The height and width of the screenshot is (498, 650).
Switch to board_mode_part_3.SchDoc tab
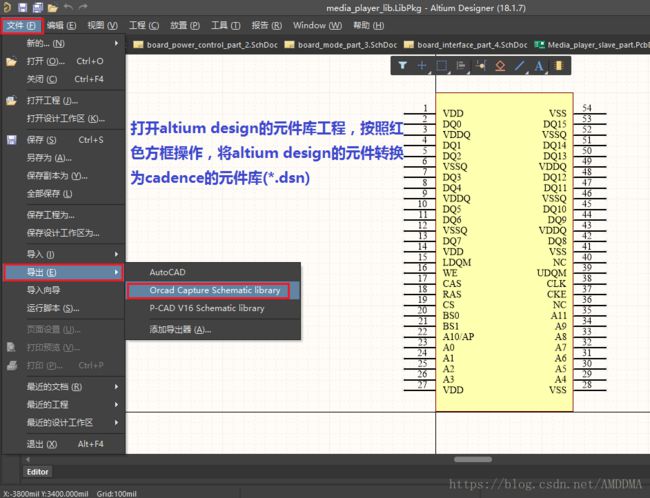[341, 45]
